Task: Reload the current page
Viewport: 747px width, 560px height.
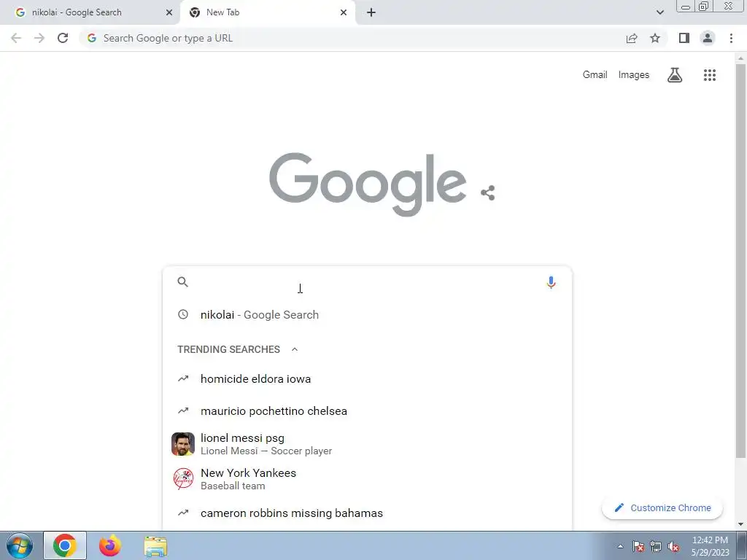Action: (x=63, y=38)
